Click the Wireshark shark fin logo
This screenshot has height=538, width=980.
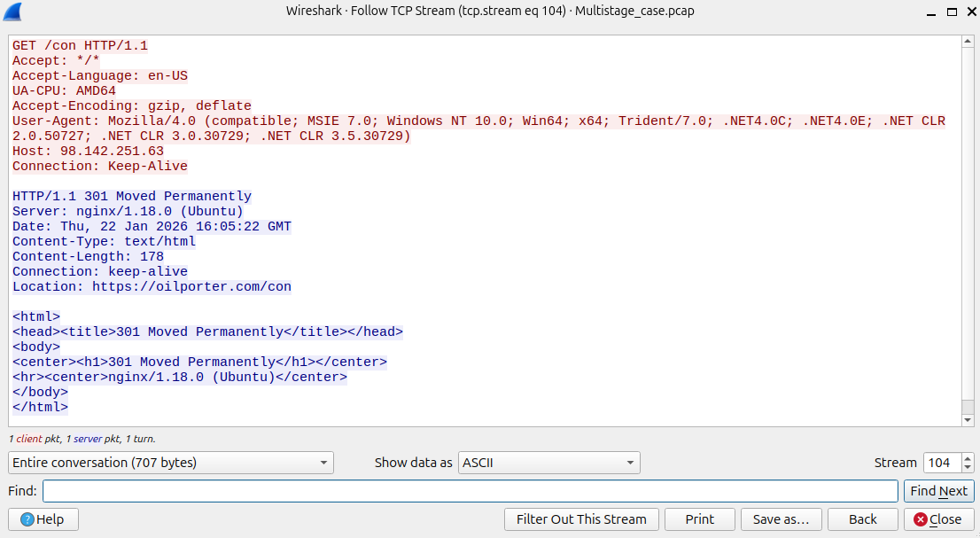click(12, 12)
